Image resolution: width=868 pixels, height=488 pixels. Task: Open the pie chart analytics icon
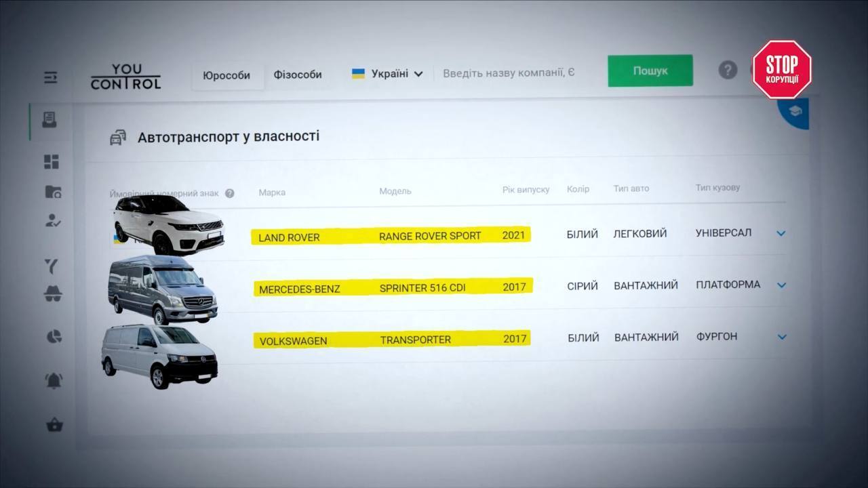(x=54, y=336)
